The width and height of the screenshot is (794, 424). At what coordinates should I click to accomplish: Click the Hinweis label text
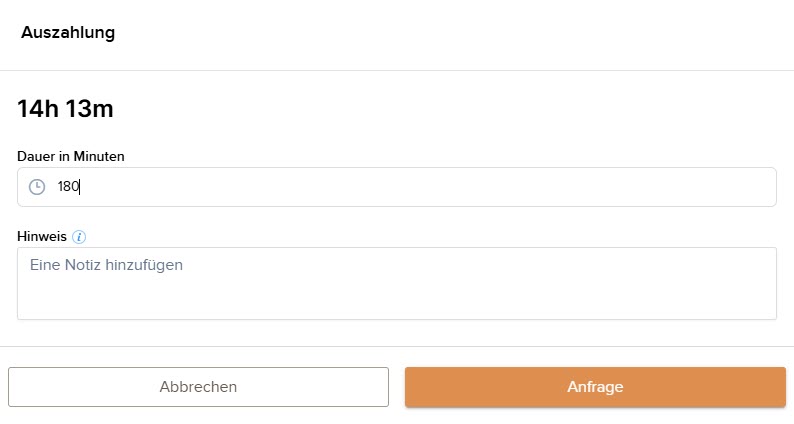[x=42, y=237]
